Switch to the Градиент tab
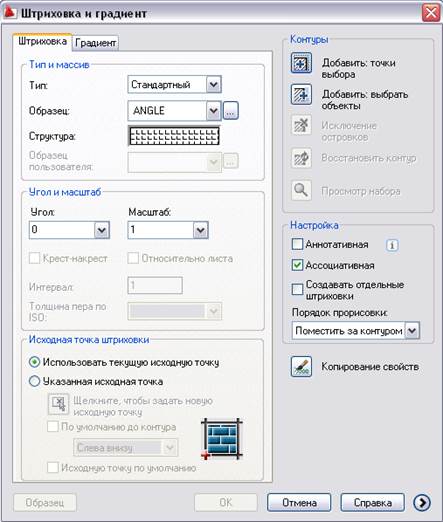 click(95, 43)
